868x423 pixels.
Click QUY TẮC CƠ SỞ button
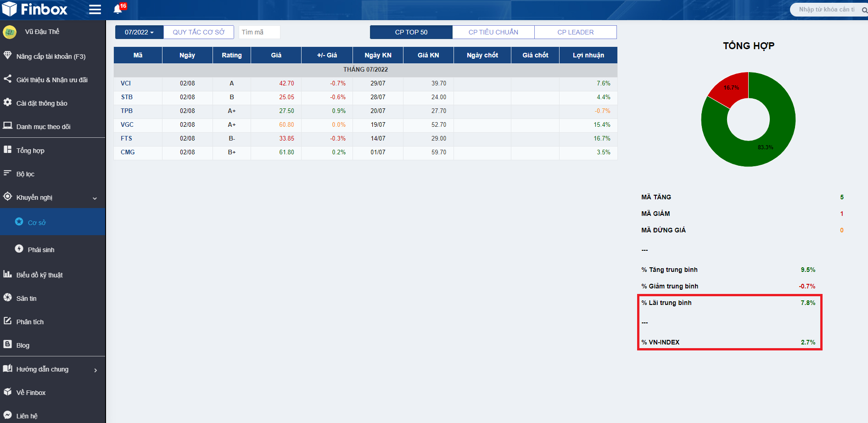(199, 32)
